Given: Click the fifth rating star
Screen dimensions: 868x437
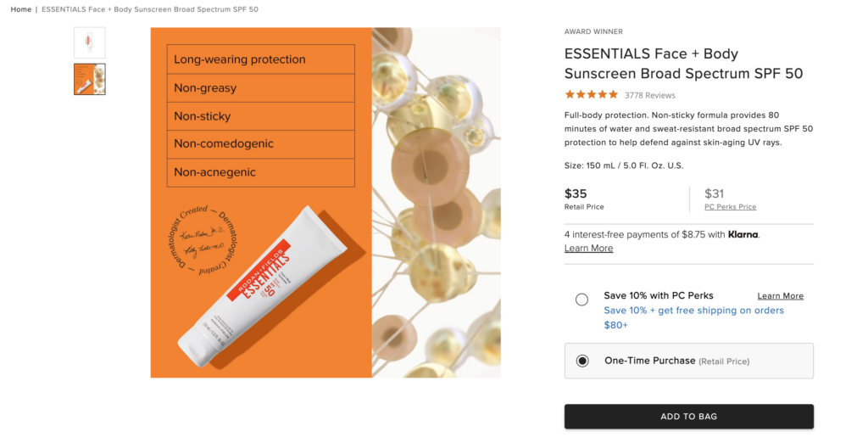Looking at the screenshot, I should pyautogui.click(x=613, y=95).
